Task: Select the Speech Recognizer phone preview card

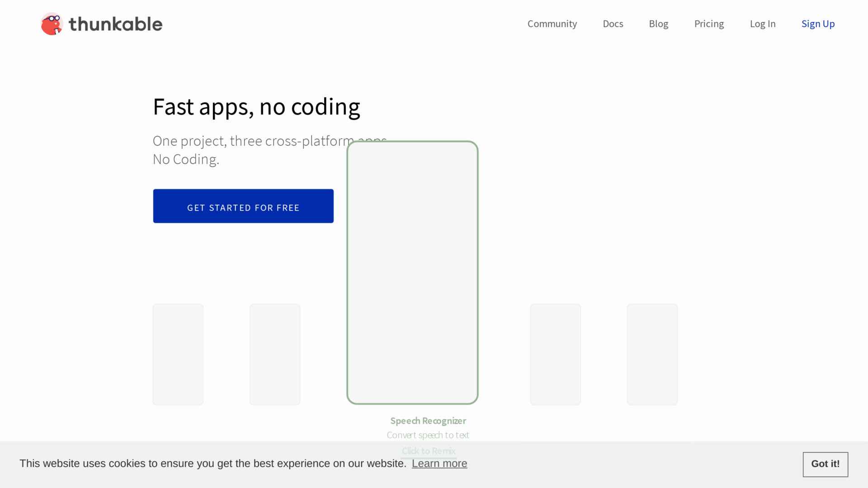Action: [x=412, y=271]
